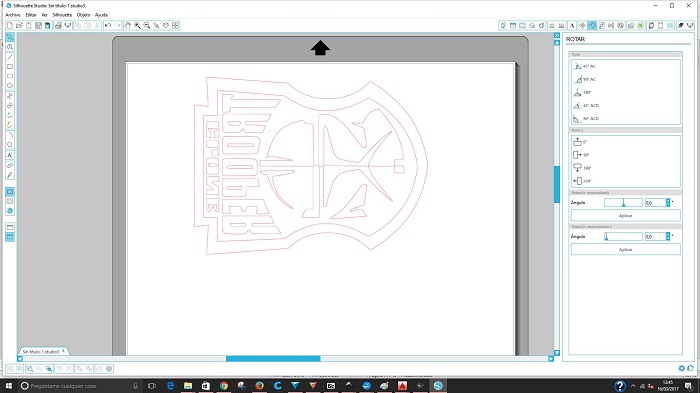Select the Rounded rectangle tool
Image resolution: width=700 pixels, height=393 pixels.
10,76
